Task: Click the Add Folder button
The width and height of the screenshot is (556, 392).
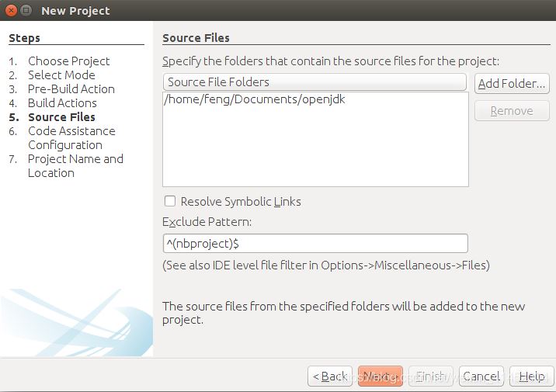Action: point(512,83)
